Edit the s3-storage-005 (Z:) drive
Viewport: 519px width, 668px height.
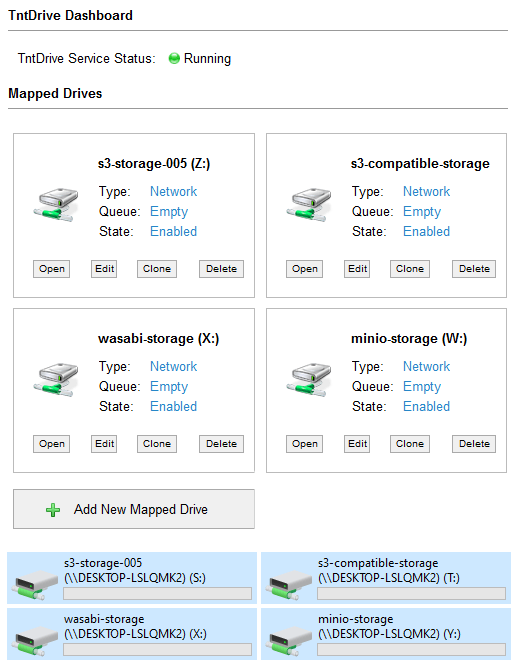click(x=104, y=269)
